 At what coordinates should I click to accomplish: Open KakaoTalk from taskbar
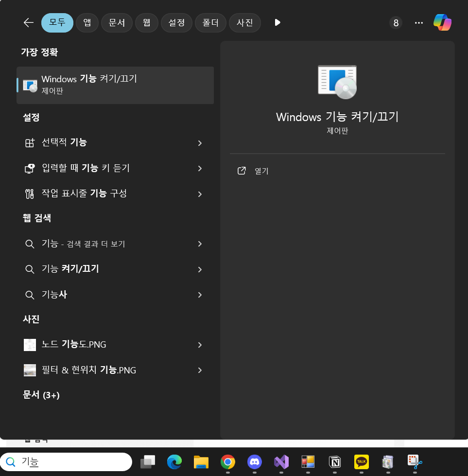click(362, 462)
